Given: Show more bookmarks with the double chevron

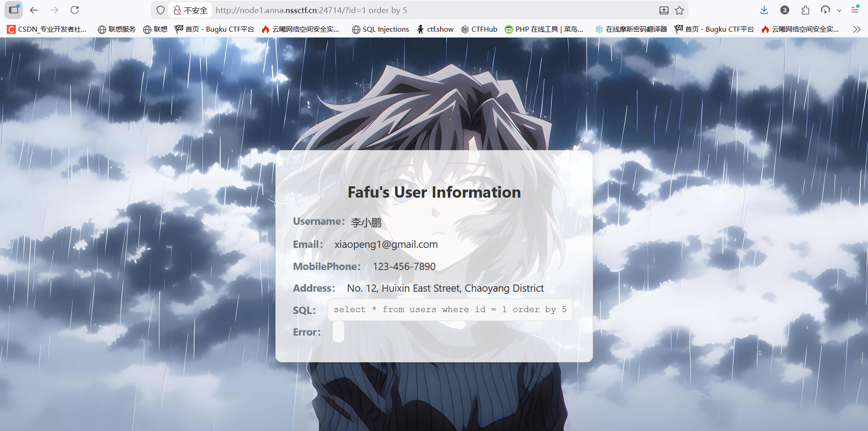Looking at the screenshot, I should [857, 29].
